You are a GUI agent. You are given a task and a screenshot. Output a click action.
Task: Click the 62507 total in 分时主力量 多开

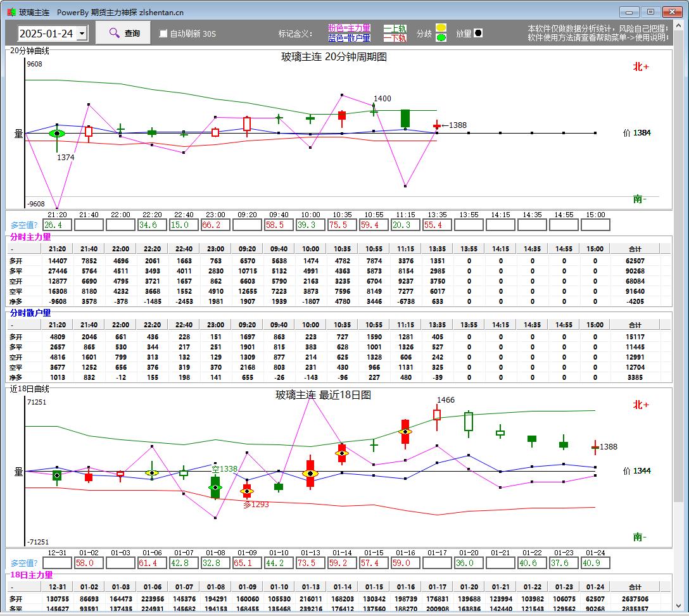(x=635, y=261)
